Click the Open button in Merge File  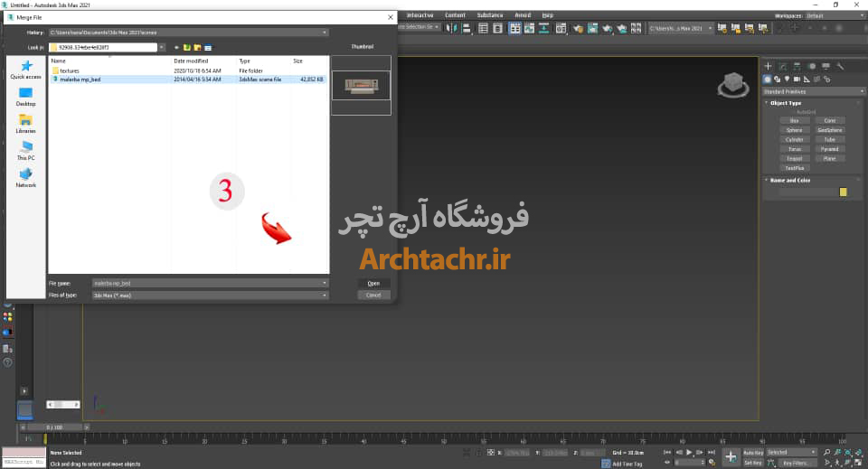373,283
